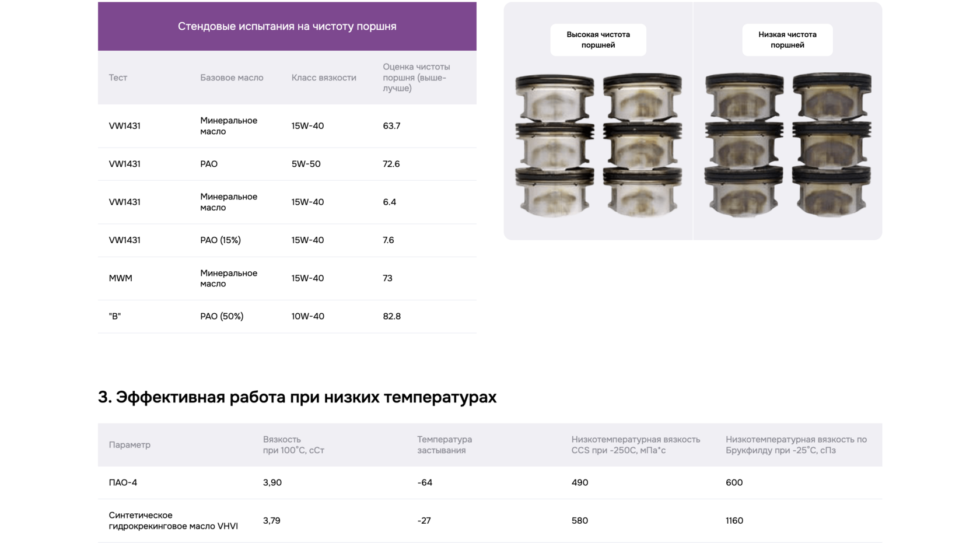Click the 'Базовое масло' column header
This screenshot has height=543, width=980.
click(x=232, y=78)
